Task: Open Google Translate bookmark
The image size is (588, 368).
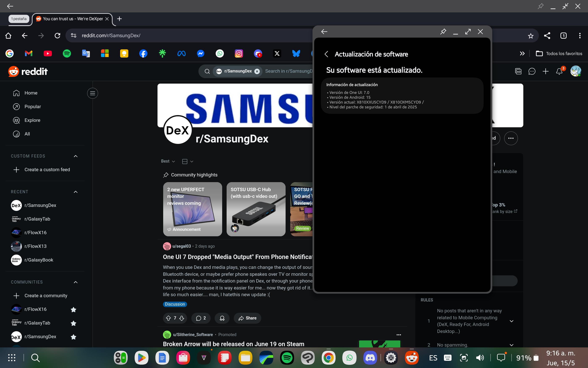Action: click(86, 53)
